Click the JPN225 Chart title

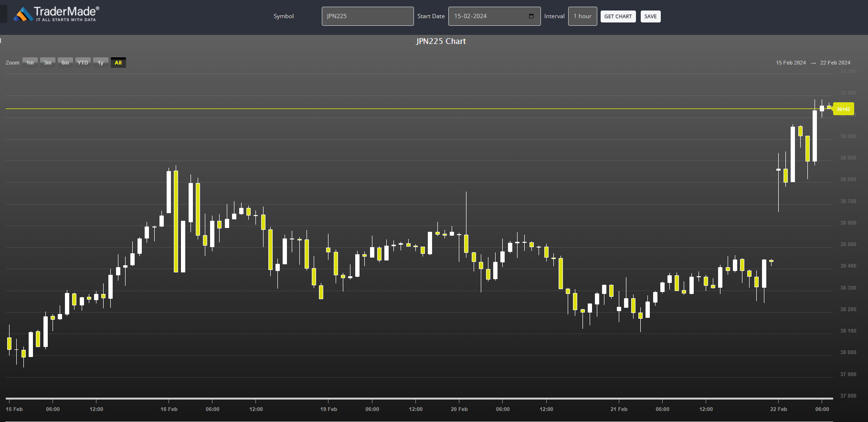pyautogui.click(x=441, y=41)
